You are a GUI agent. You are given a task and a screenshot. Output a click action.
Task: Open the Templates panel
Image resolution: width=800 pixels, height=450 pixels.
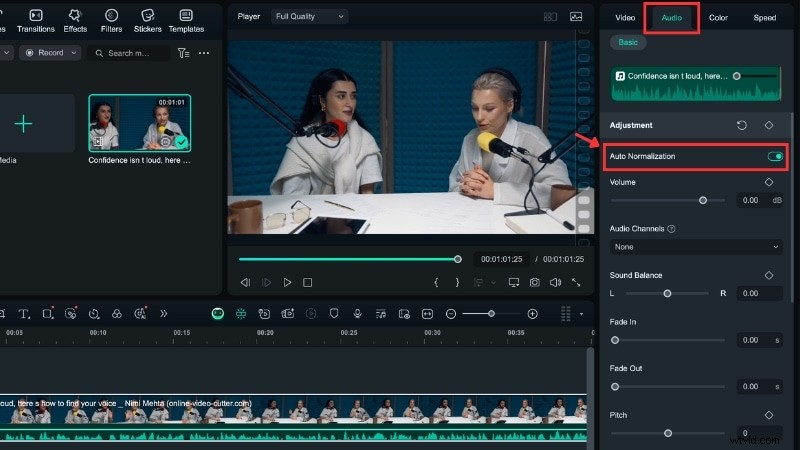(x=186, y=21)
